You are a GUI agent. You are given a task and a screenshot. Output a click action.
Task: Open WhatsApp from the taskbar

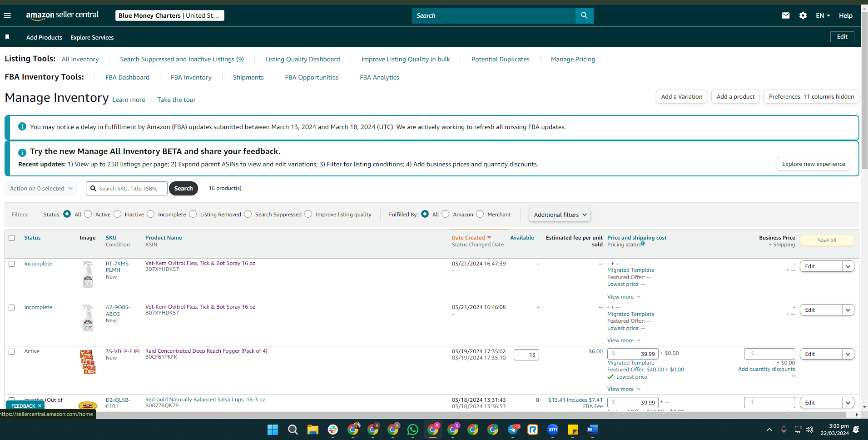pyautogui.click(x=412, y=430)
